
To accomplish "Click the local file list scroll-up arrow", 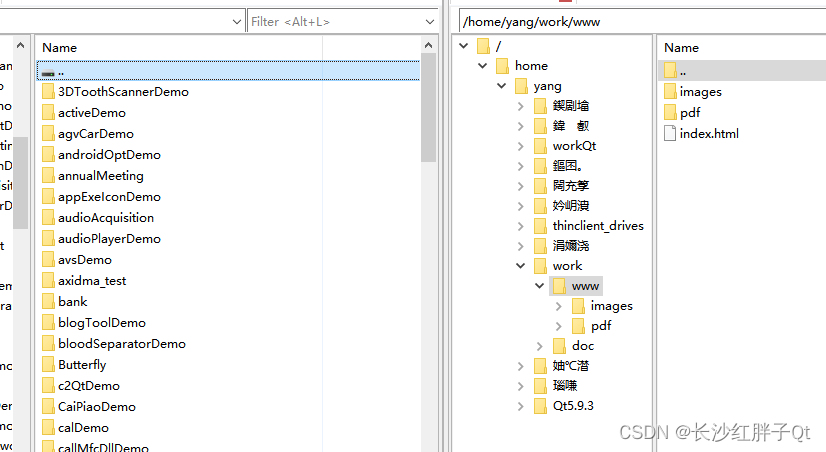I will 428,46.
